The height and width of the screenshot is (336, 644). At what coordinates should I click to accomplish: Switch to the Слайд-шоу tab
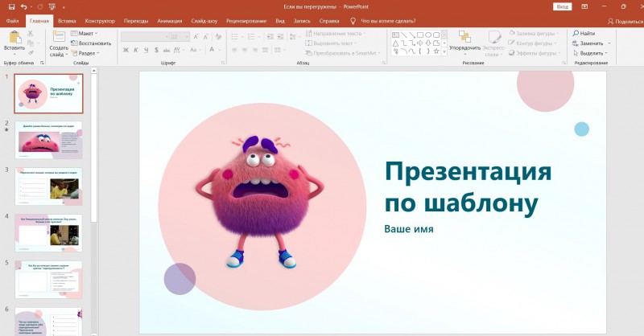pyautogui.click(x=204, y=21)
